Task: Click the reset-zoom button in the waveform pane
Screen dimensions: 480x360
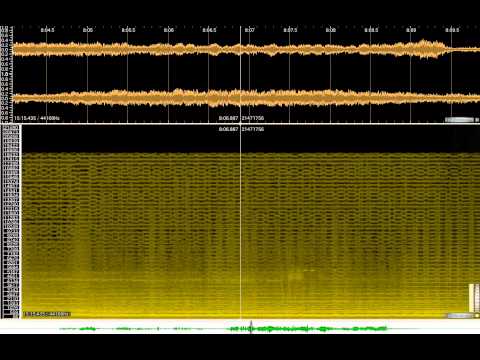Action: point(477,119)
